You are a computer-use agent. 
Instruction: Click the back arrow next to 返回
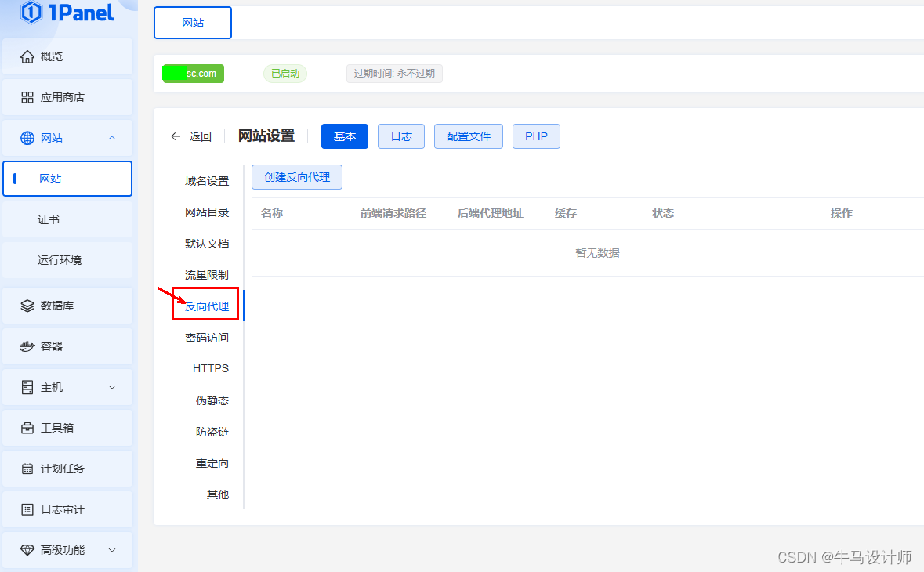pyautogui.click(x=176, y=136)
